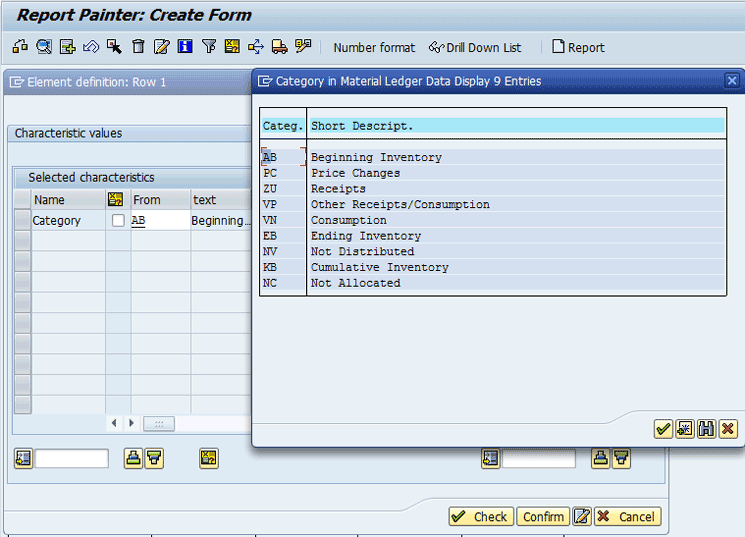Click the funnel filter icon in toolbar

[209, 47]
